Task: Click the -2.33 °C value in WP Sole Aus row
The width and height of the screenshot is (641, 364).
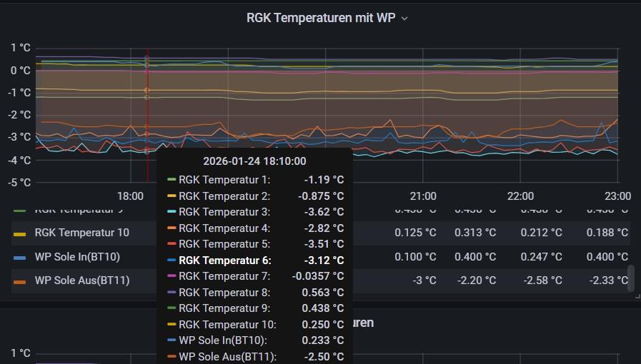Action: (608, 280)
